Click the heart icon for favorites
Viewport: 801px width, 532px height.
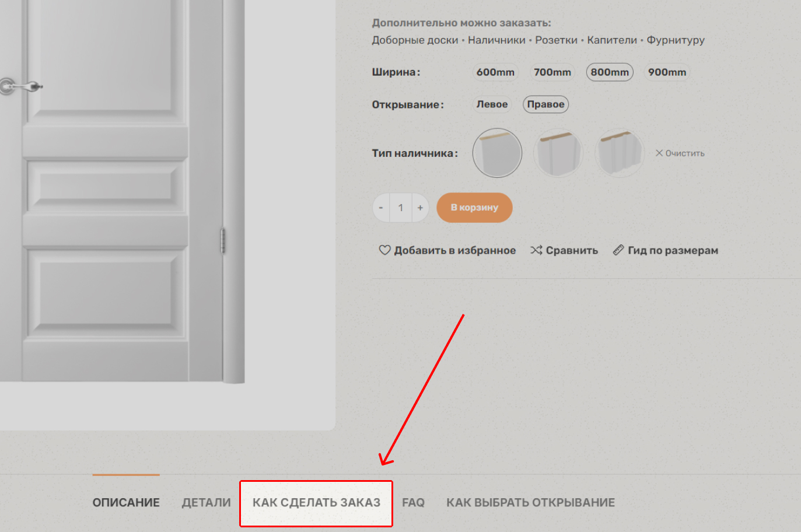tap(384, 250)
